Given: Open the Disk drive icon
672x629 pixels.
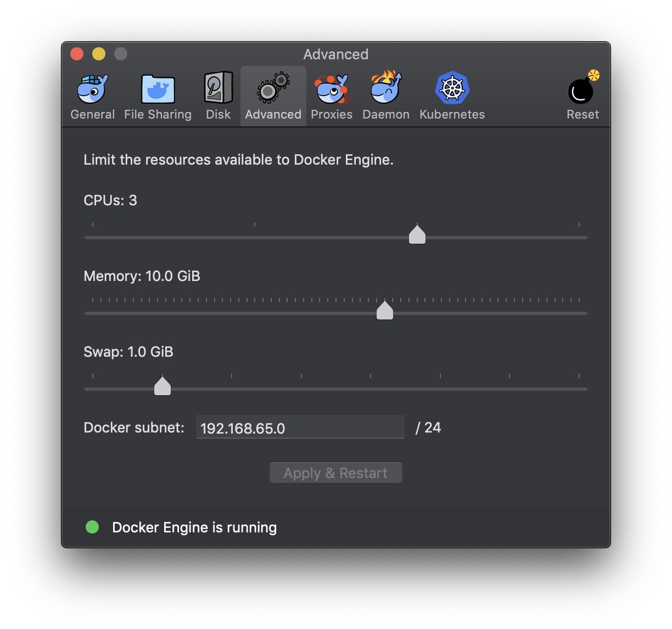Looking at the screenshot, I should 218,88.
